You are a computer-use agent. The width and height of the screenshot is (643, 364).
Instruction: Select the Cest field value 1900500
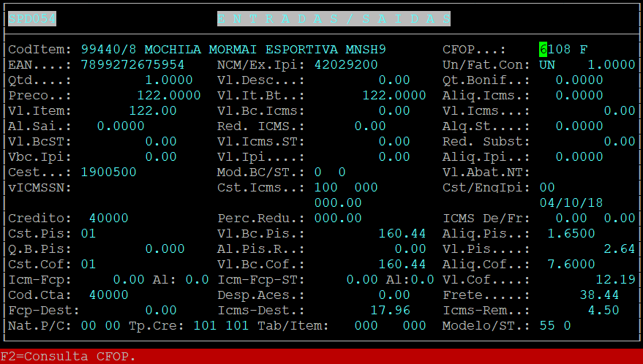[108, 172]
